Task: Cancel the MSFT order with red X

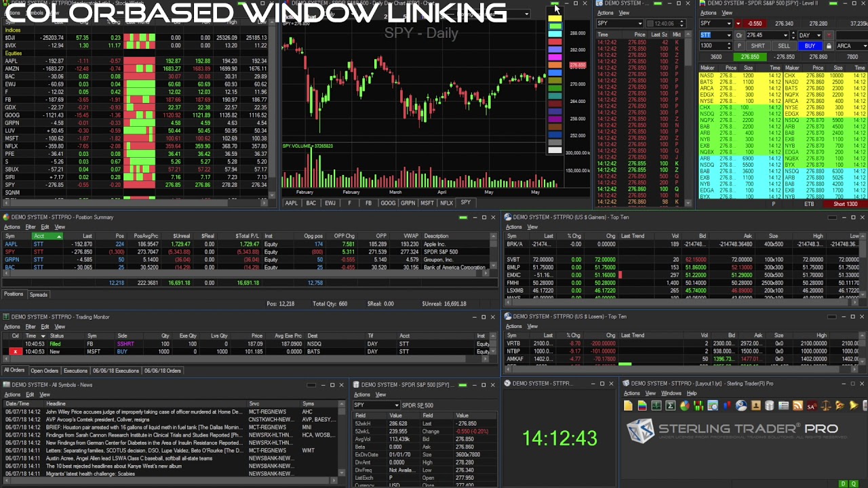Action: tap(15, 352)
